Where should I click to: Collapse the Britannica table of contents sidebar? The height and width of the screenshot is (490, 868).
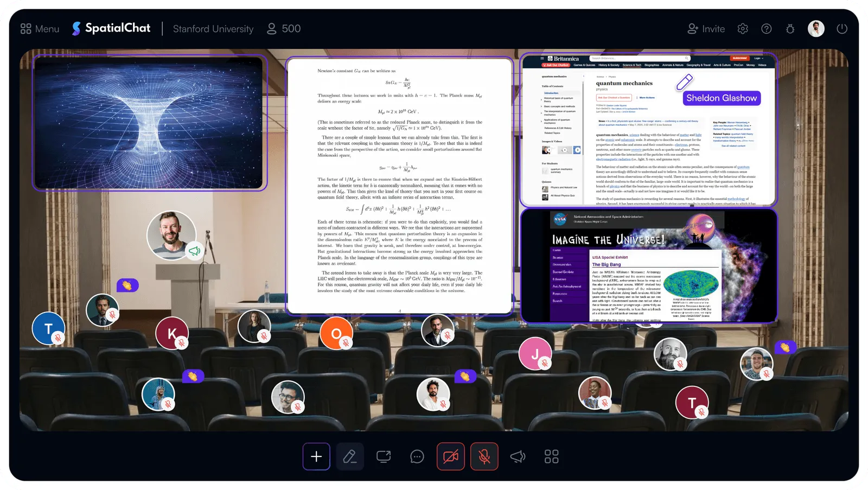tap(583, 76)
